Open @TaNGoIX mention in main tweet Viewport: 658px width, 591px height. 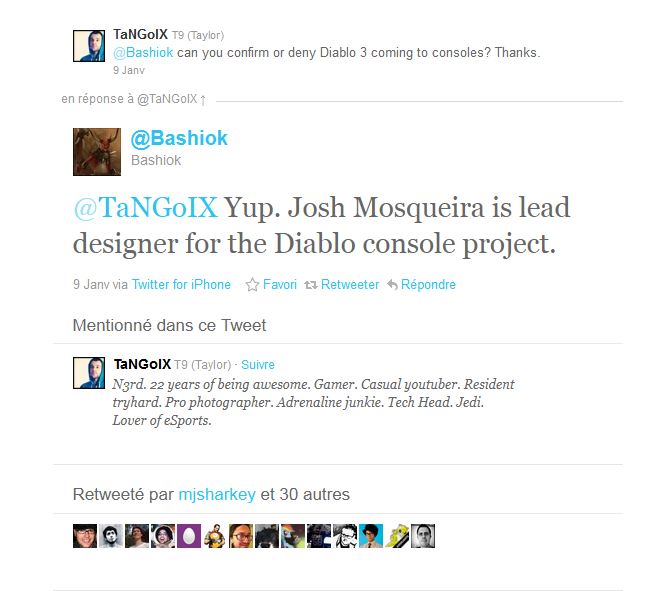(146, 207)
